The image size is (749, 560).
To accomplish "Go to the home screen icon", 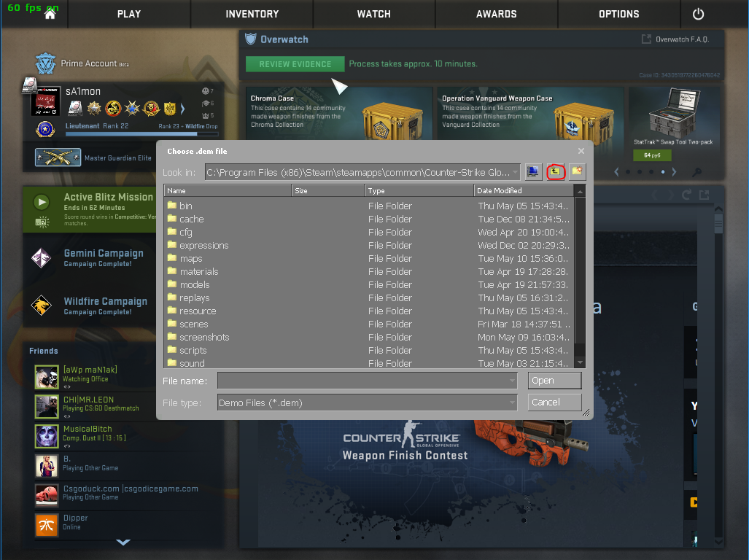I will 50,14.
